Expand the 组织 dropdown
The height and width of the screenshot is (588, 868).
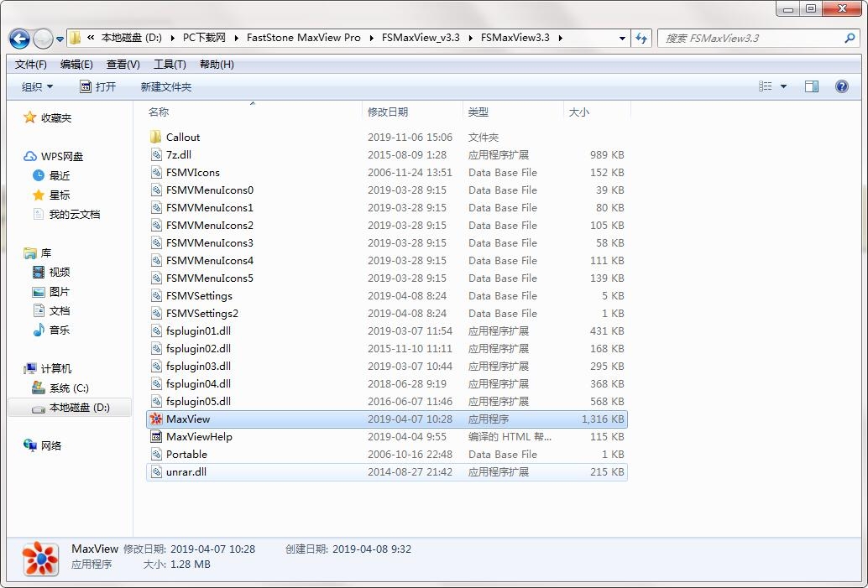(x=37, y=87)
